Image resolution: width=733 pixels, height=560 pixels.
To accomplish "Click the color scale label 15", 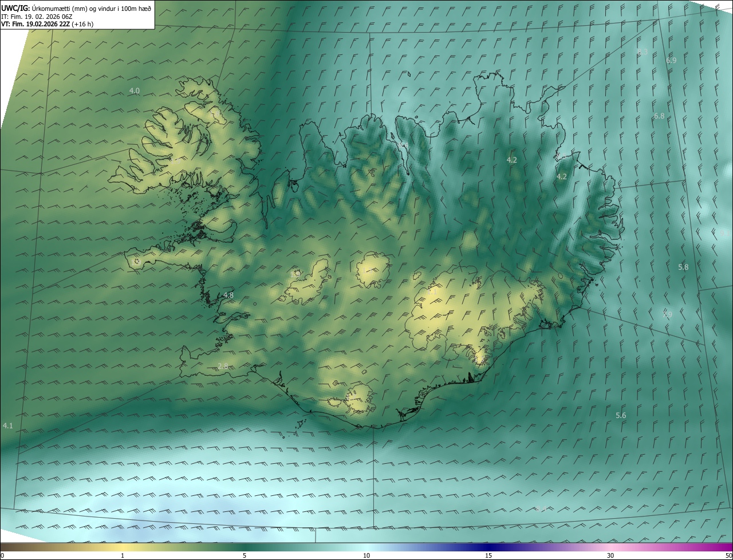I will click(x=488, y=555).
